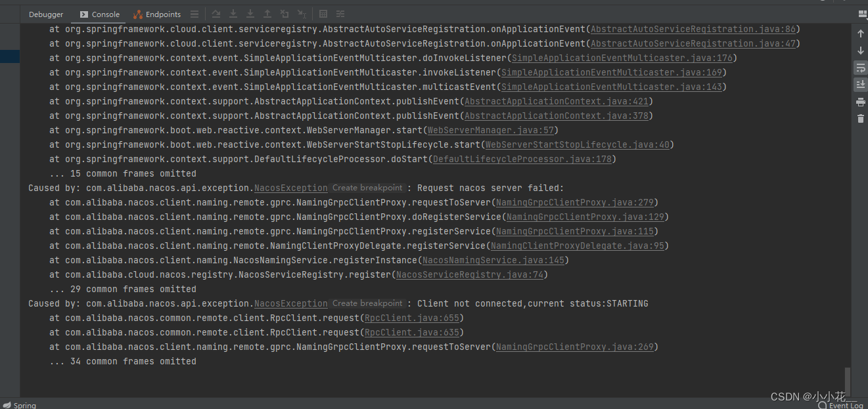Toggle soft-wrap for console output

pos(861,68)
